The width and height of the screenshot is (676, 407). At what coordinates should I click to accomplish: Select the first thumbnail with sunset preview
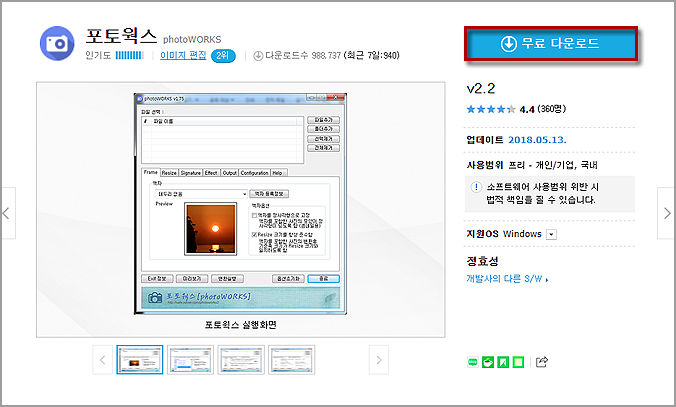click(x=140, y=360)
